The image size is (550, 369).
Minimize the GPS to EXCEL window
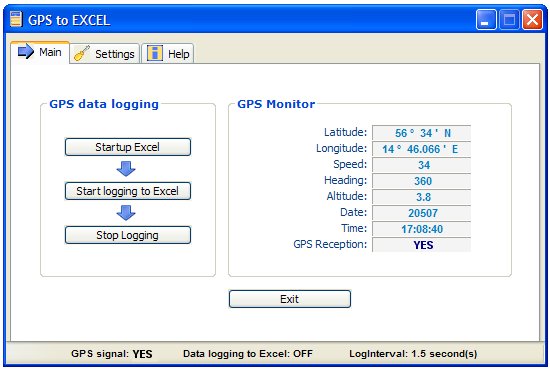(x=486, y=20)
